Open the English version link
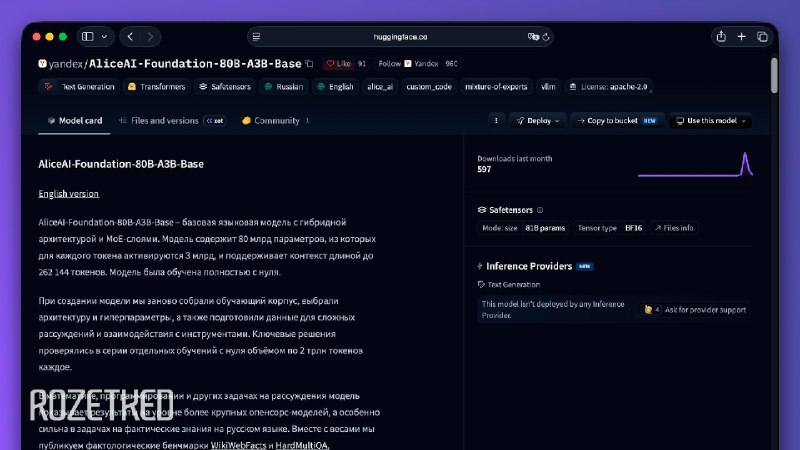The height and width of the screenshot is (450, 800). 69,194
